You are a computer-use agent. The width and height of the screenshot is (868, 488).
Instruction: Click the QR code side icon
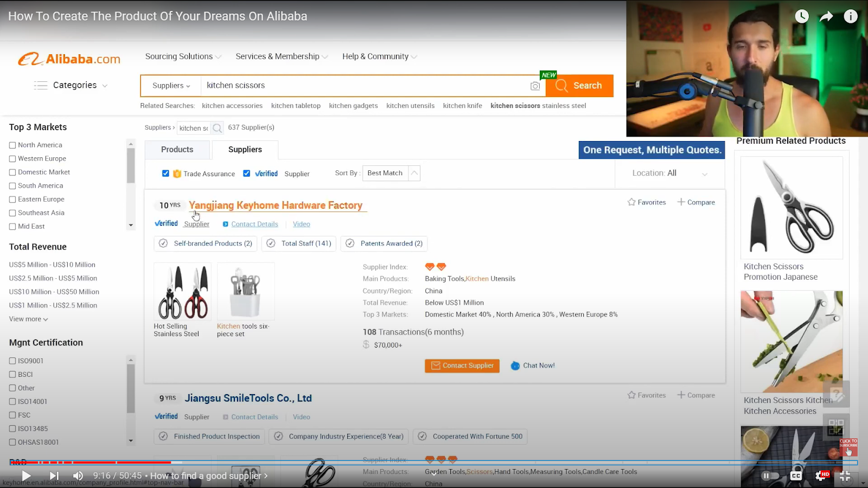pyautogui.click(x=836, y=427)
